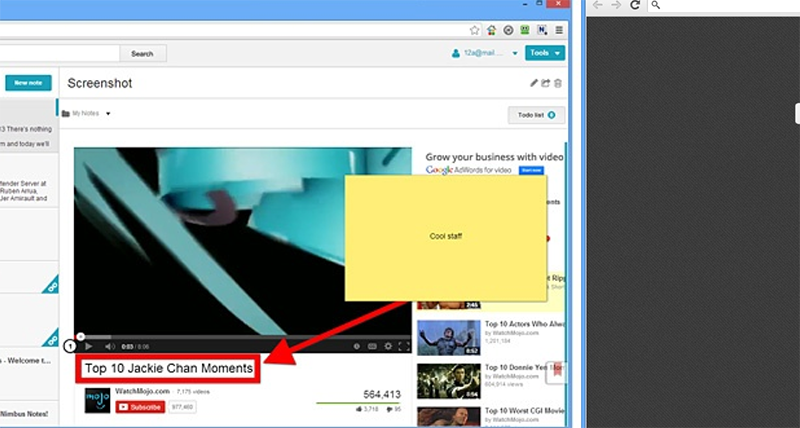
Task: Open Top 10 Worst CGI Movie thumbnail
Action: click(x=449, y=417)
